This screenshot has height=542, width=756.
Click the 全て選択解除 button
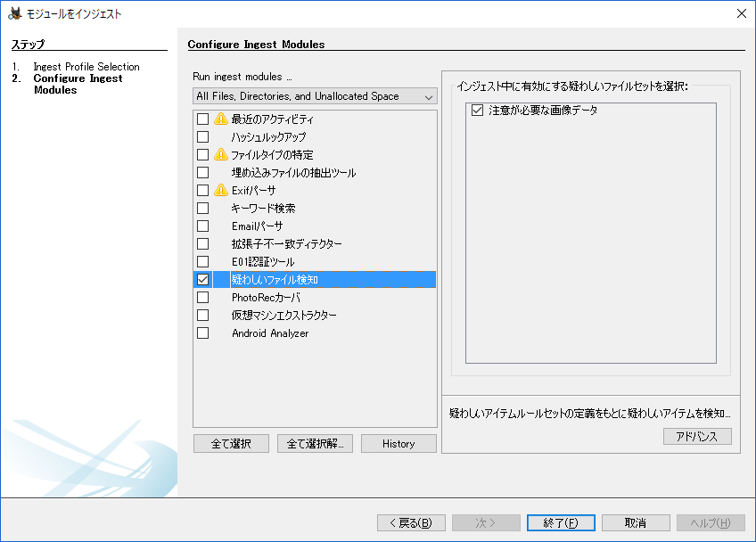[314, 443]
